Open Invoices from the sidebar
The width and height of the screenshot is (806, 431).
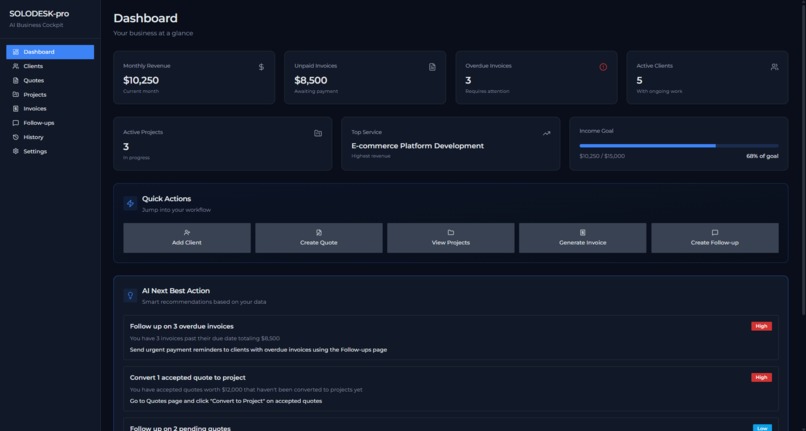point(50,109)
